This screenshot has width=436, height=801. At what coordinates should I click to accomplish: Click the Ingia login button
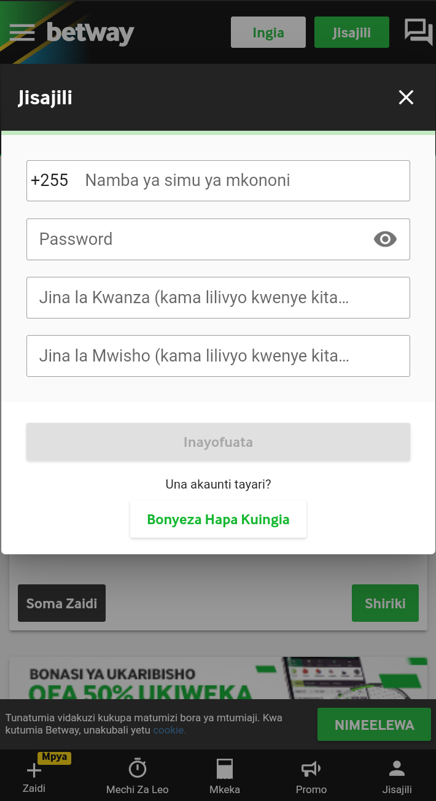268,32
